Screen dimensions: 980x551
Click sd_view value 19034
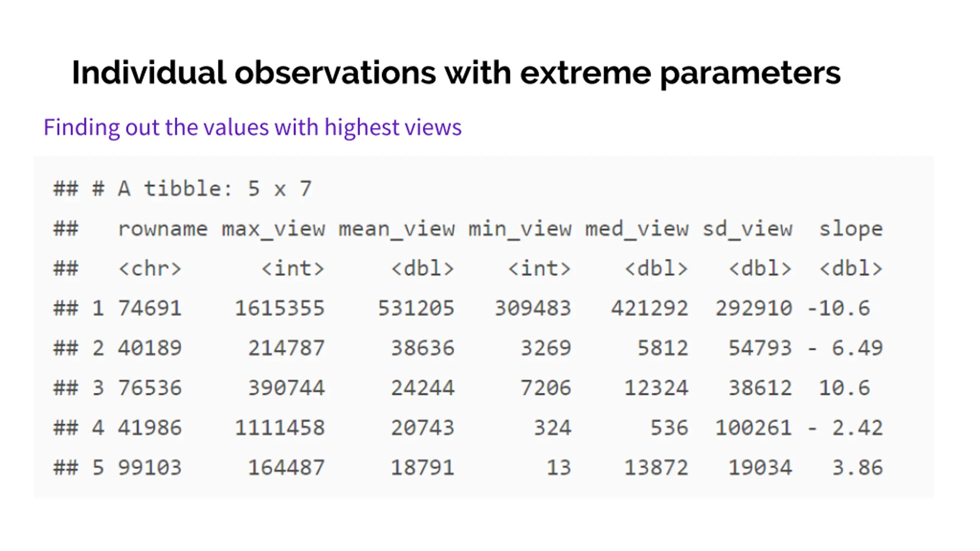(x=760, y=468)
